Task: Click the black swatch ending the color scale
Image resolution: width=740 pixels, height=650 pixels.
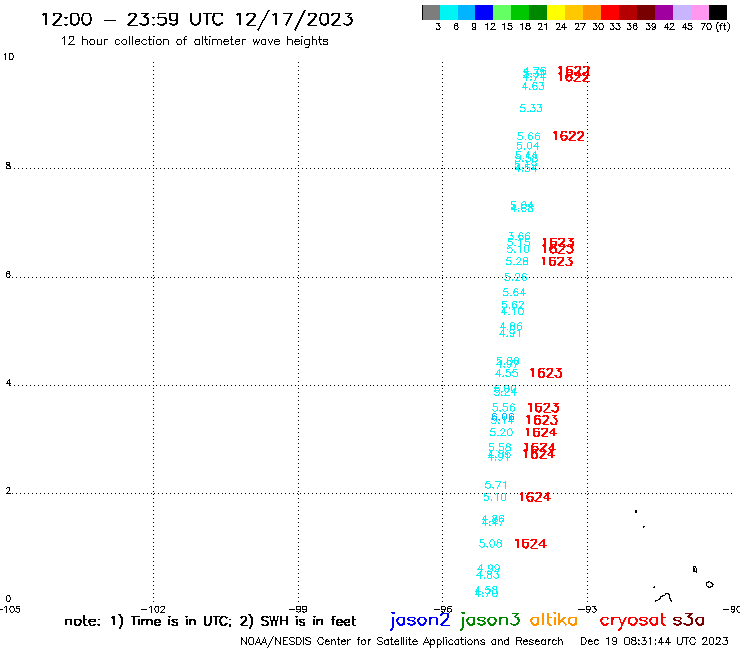Action: click(x=717, y=12)
